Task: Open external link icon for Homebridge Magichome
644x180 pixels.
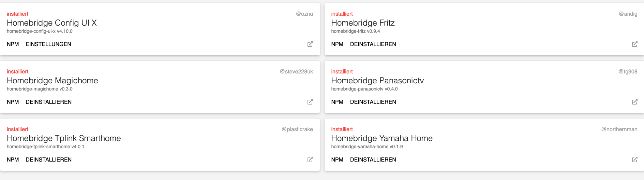Action: click(x=310, y=102)
